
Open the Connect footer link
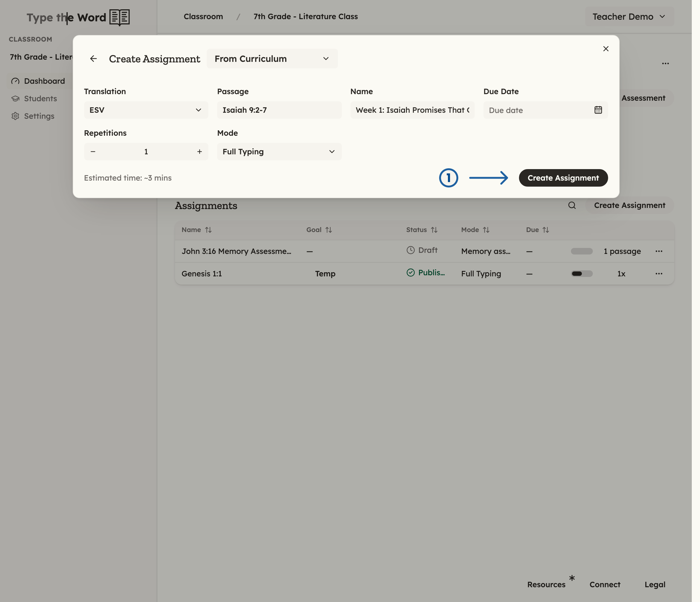[605, 584]
